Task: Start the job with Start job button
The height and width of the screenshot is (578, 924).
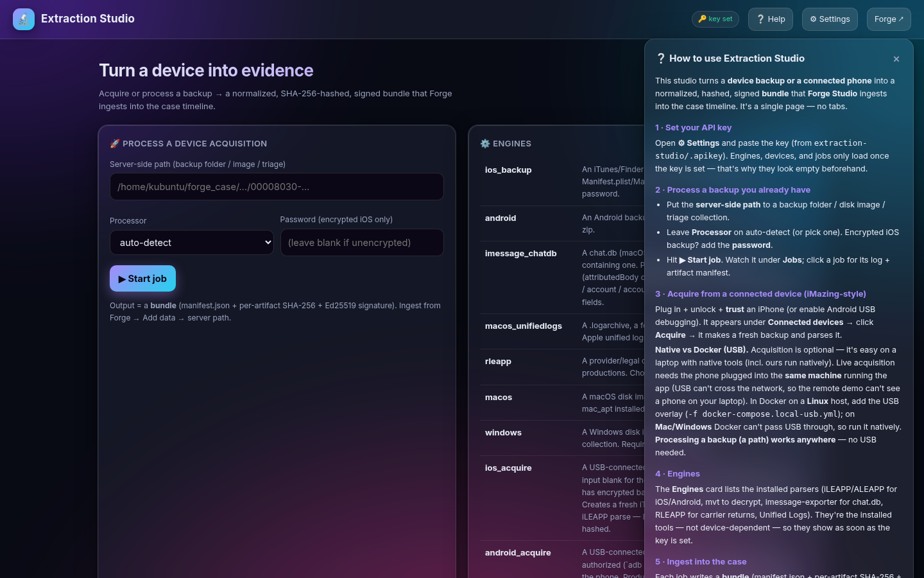Action: tap(142, 279)
